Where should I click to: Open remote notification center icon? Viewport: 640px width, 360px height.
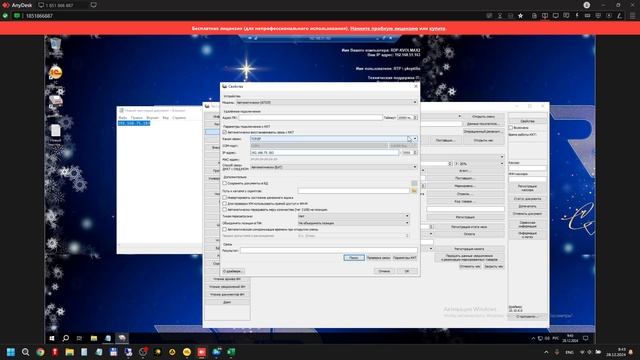pyautogui.click(x=586, y=338)
